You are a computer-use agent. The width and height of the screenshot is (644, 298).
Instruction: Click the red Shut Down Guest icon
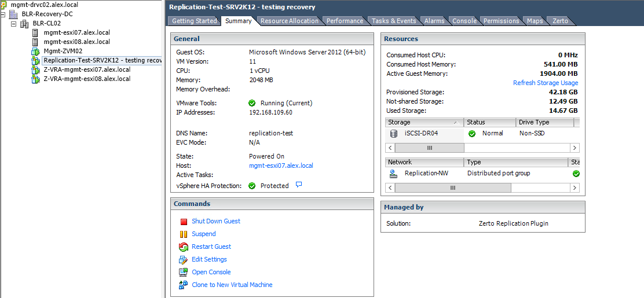184,222
